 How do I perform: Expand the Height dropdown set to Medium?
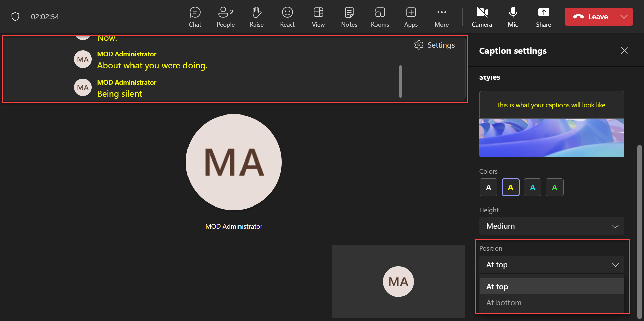551,226
